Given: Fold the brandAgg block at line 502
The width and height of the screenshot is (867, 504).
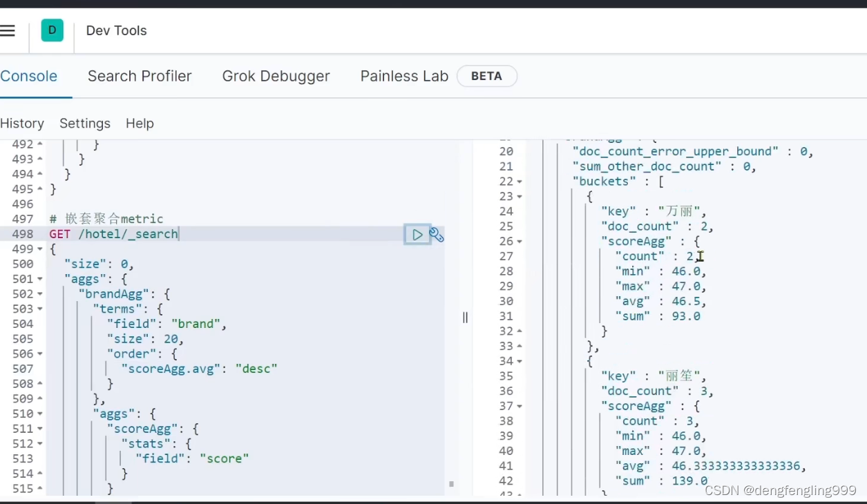Looking at the screenshot, I should tap(39, 294).
